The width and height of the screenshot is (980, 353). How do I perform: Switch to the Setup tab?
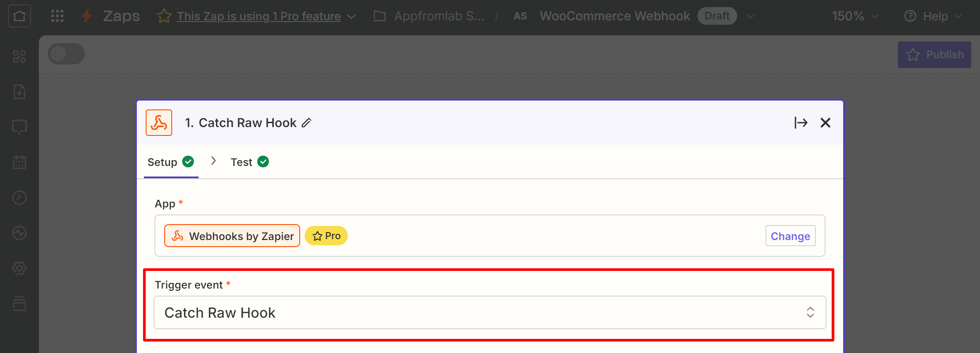tap(171, 162)
